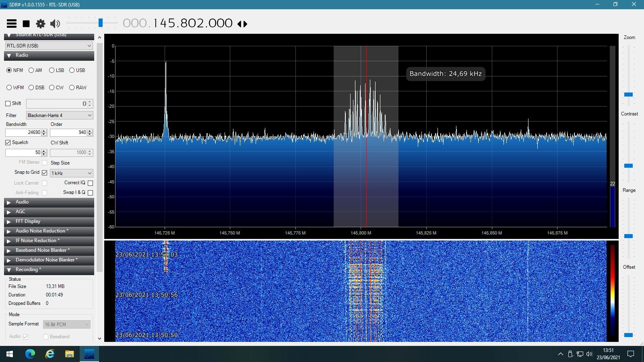Click the Contrast slider handle
Viewport: 644px width, 362px height.
[628, 166]
